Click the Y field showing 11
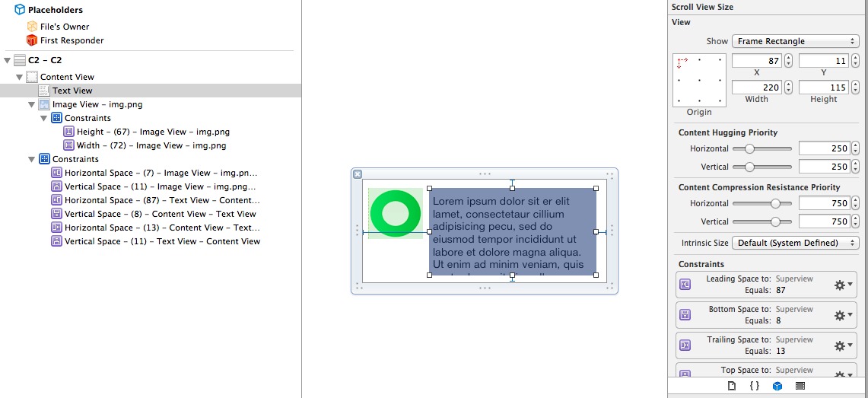Image resolution: width=868 pixels, height=398 pixels. click(824, 60)
